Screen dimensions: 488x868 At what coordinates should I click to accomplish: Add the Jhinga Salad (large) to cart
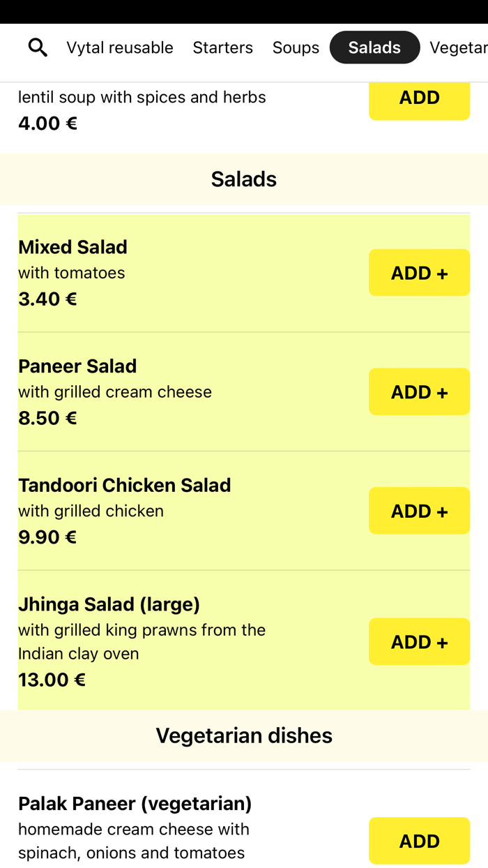point(419,641)
